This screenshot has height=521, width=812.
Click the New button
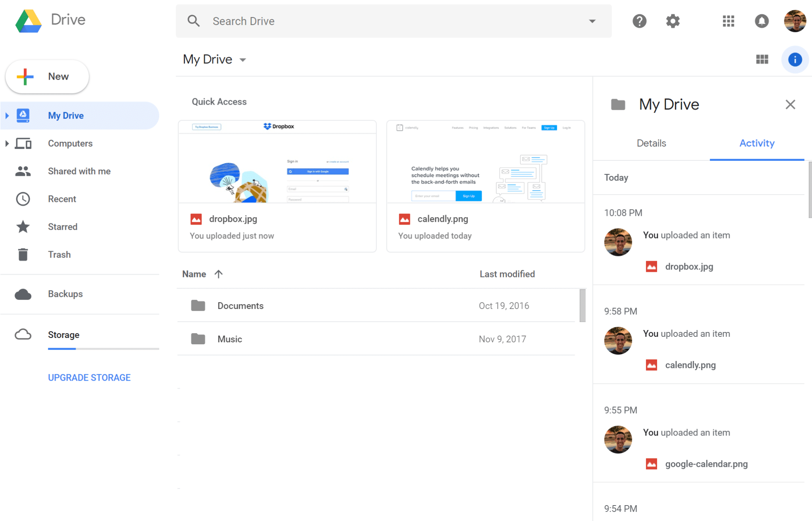[48, 76]
